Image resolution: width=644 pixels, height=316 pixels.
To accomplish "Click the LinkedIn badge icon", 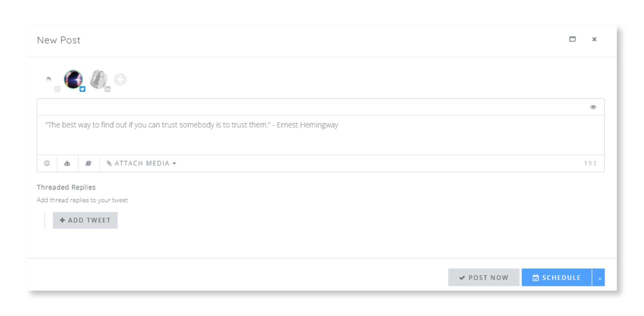I will tap(108, 89).
